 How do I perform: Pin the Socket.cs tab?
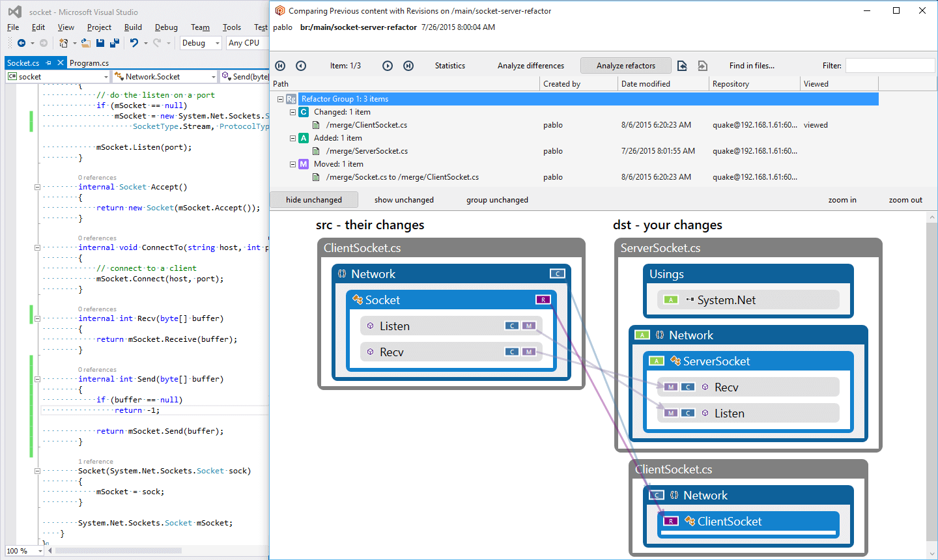click(x=48, y=63)
